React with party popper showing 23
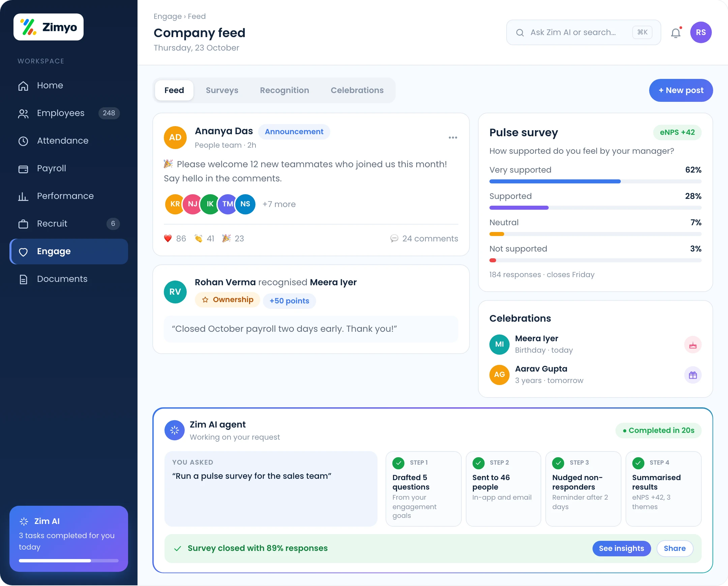 tap(233, 239)
